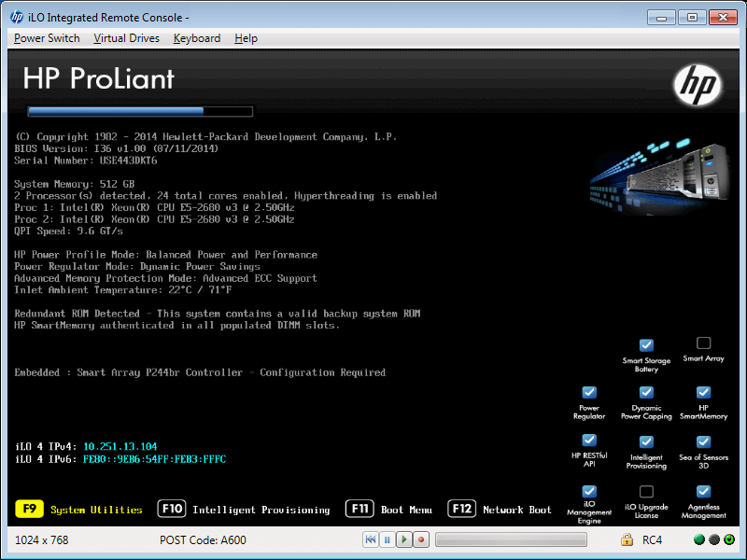Click the Smart Array P244br Controller line

pos(200,372)
